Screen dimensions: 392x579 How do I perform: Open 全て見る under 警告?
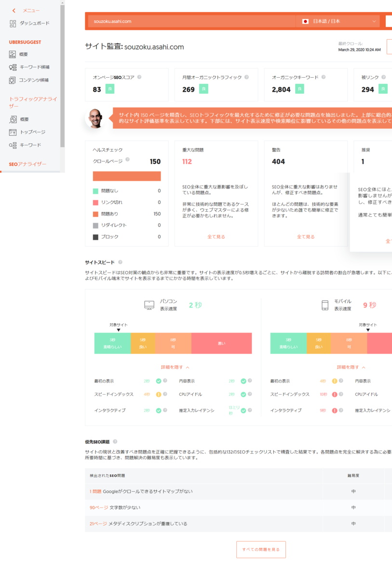[306, 237]
